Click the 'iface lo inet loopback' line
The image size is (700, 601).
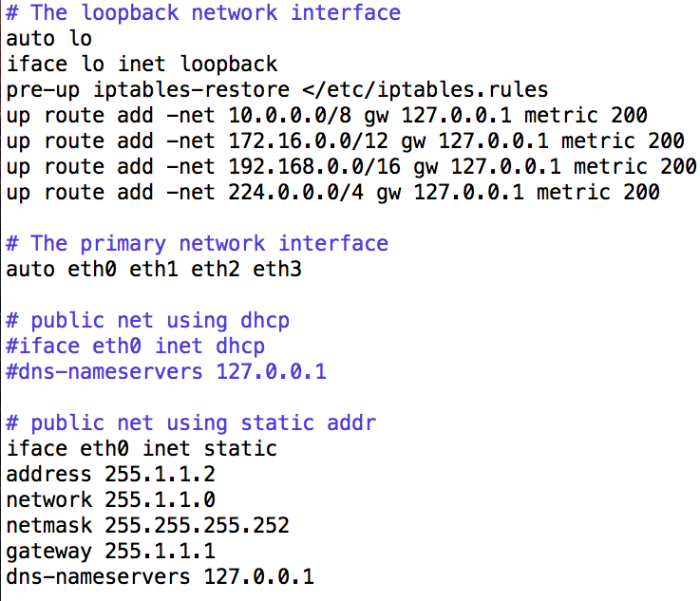click(x=142, y=64)
